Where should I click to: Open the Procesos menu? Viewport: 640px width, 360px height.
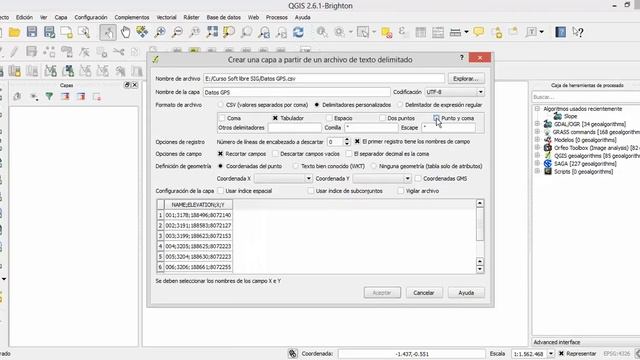pos(277,17)
